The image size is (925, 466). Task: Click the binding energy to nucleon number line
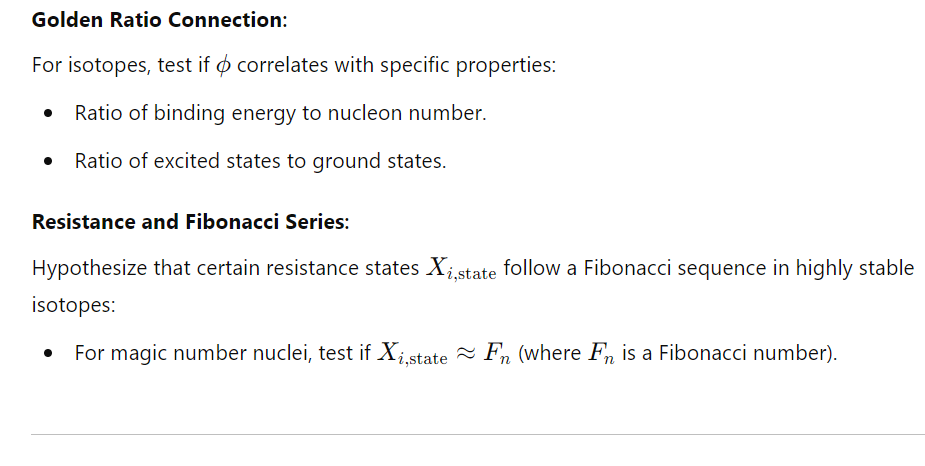(280, 113)
